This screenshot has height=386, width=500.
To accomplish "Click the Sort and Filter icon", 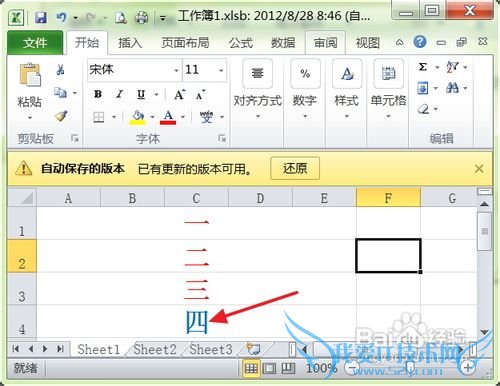I will [x=452, y=67].
